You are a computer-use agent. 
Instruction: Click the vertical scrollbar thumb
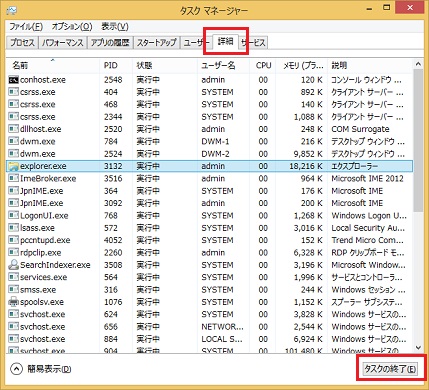pos(418,140)
